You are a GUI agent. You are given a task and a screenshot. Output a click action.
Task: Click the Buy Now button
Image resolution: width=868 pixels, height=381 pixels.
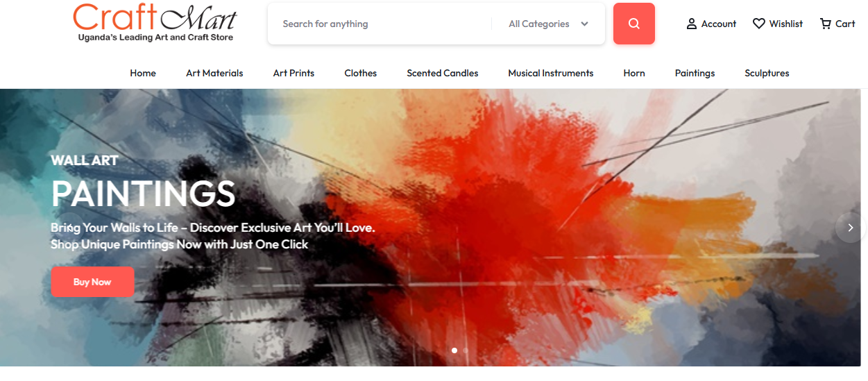pyautogui.click(x=92, y=282)
